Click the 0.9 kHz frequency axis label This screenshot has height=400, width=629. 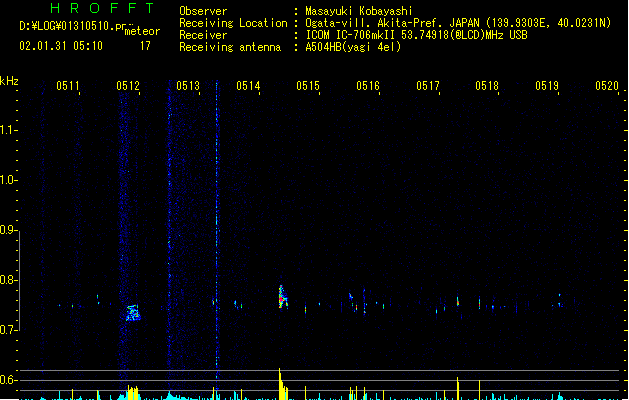click(8, 230)
